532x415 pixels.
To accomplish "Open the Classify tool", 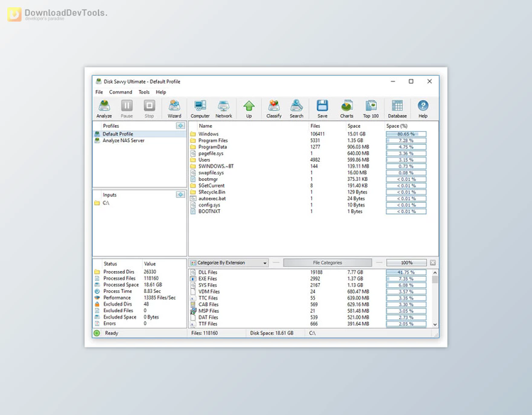I will 274,109.
